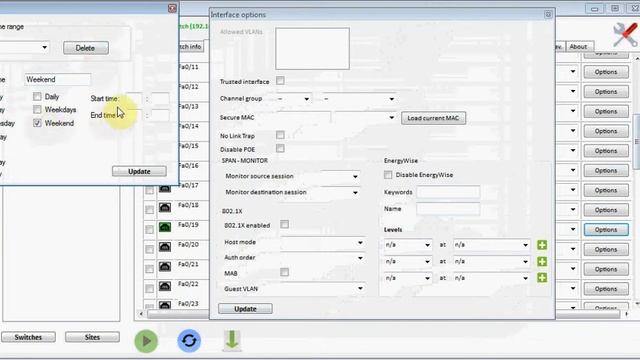The width and height of the screenshot is (640, 360).
Task: Click the port icon for Fa0/17
Action: point(165,188)
